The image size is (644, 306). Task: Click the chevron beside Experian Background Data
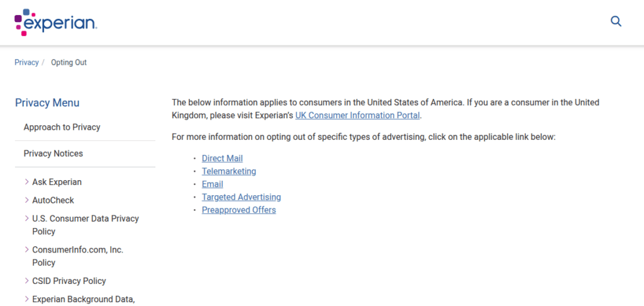26,299
